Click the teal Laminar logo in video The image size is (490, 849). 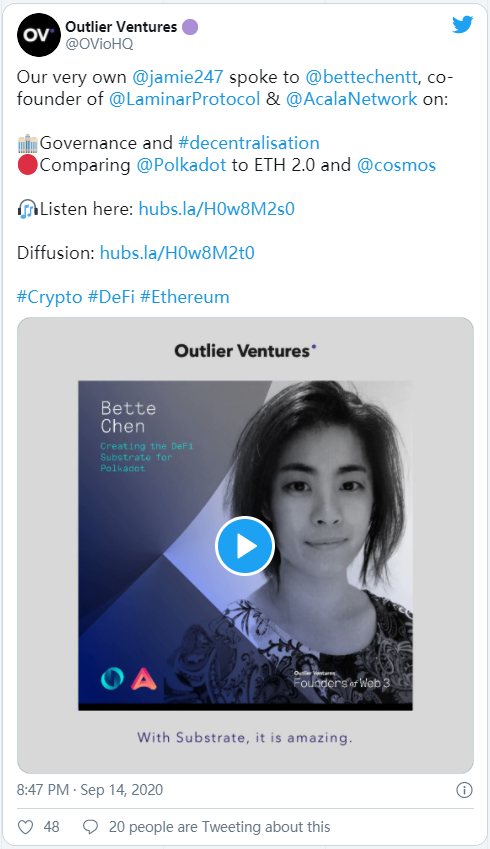point(112,679)
